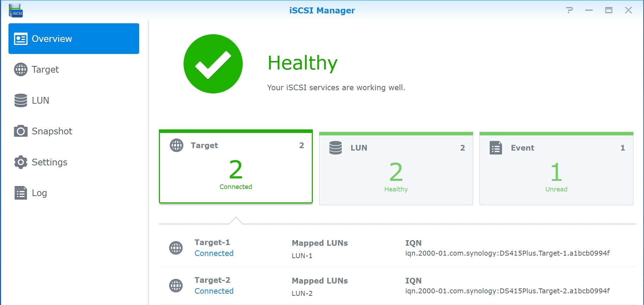Image resolution: width=644 pixels, height=305 pixels.
Task: View the Log page in sidebar
Action: point(39,193)
